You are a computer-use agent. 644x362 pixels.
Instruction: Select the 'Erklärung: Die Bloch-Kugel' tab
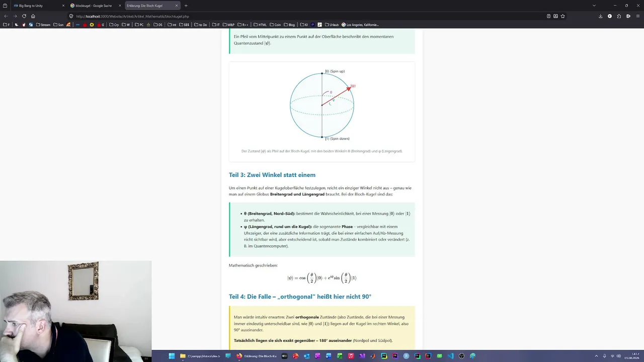[152, 6]
